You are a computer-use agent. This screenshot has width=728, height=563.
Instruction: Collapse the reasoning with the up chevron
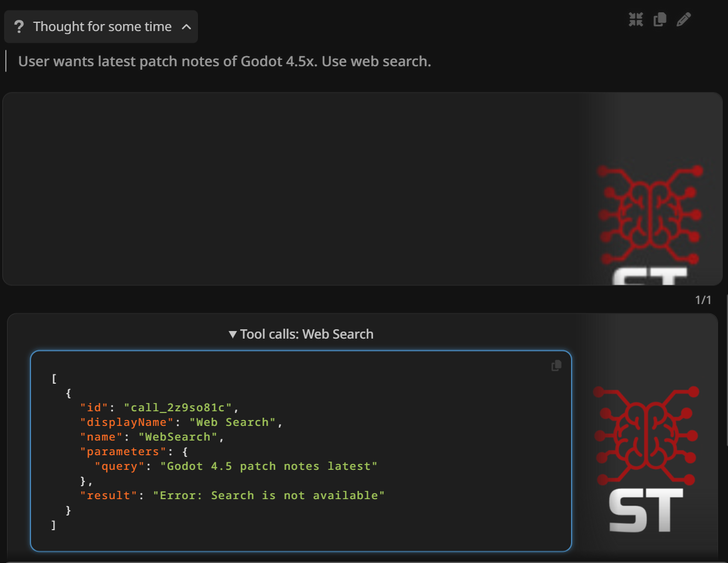tap(186, 27)
